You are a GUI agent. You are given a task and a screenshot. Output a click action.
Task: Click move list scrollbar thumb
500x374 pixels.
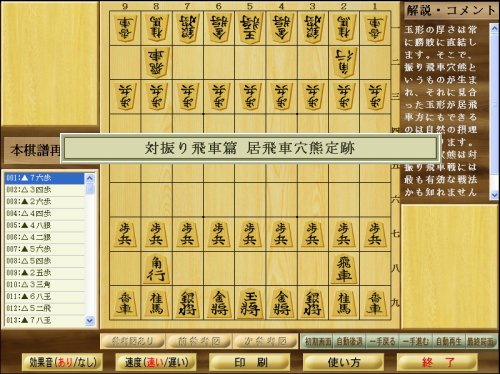point(90,189)
